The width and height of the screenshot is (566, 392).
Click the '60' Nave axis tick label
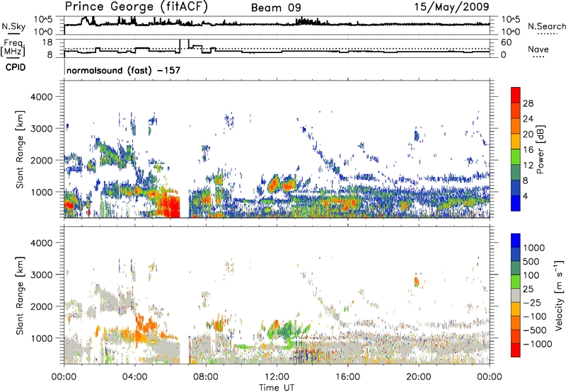coord(507,42)
